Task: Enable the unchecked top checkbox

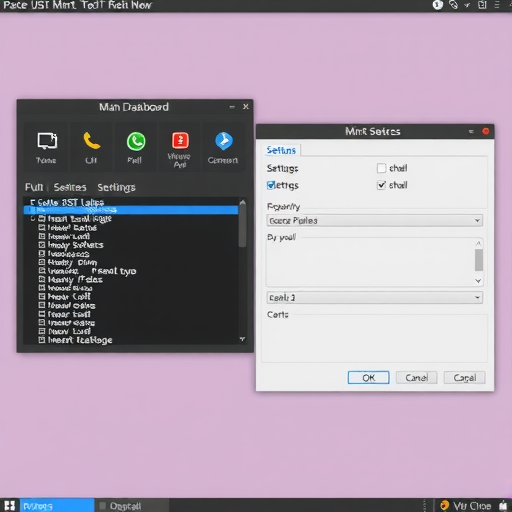Action: 381,168
